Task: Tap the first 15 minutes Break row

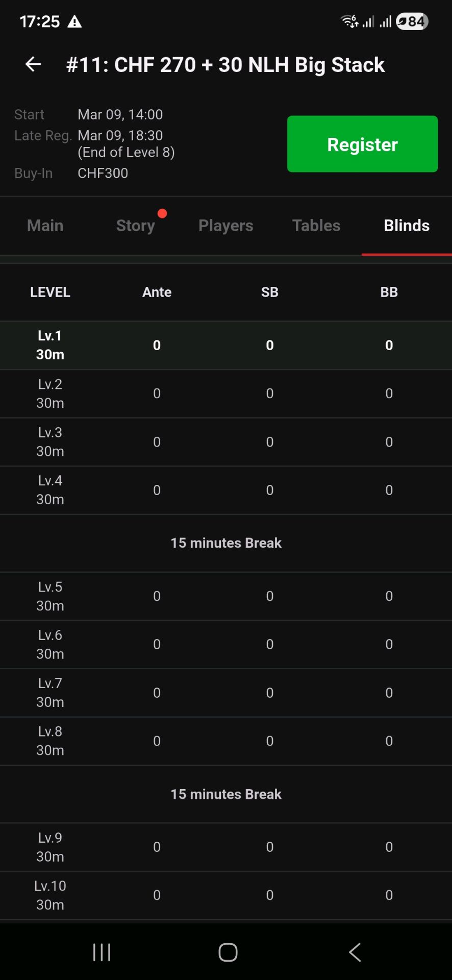Action: [x=226, y=543]
